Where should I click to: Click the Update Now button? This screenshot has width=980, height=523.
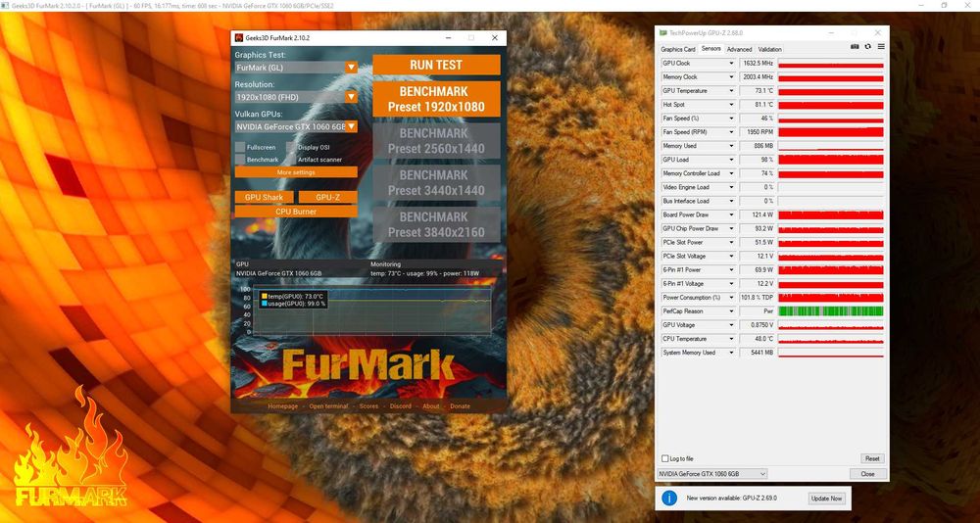[x=827, y=499]
